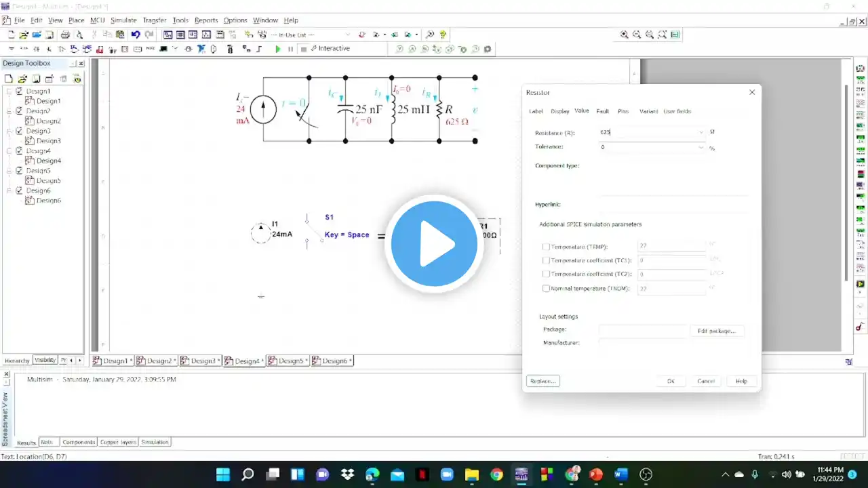This screenshot has width=868, height=488.
Task: Toggle the Design6 project checkbox
Action: pyautogui.click(x=20, y=190)
